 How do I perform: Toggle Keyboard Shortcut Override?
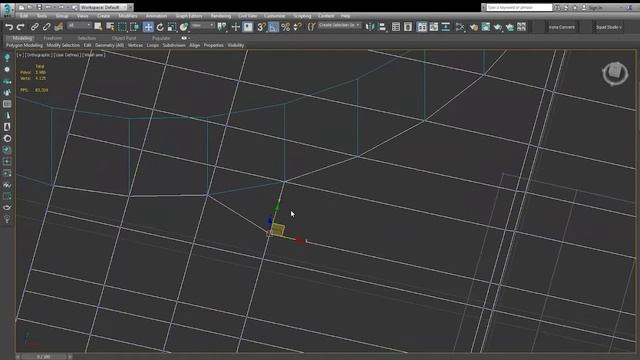click(x=248, y=27)
